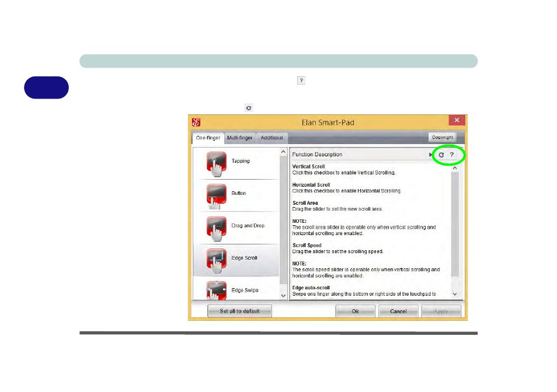Viewport: 557px width, 392px height.
Task: Click the standalone question mark icon above the dialog
Action: [x=301, y=80]
